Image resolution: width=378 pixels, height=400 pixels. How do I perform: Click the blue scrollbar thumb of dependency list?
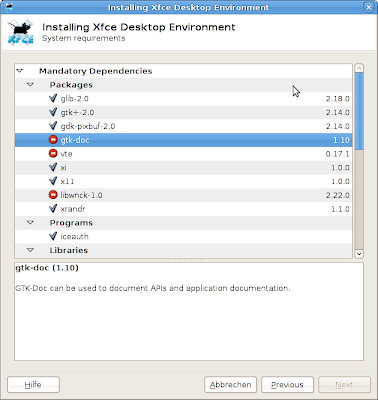click(359, 111)
